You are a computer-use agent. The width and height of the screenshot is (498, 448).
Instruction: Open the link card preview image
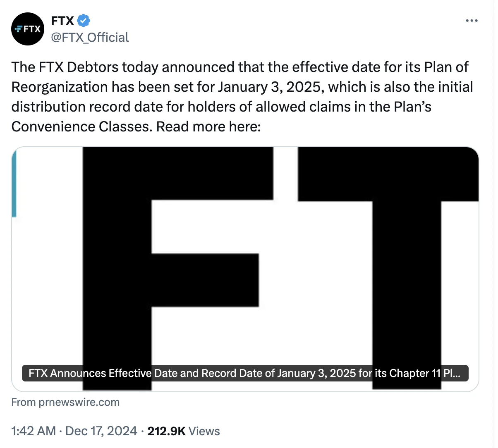coord(245,269)
